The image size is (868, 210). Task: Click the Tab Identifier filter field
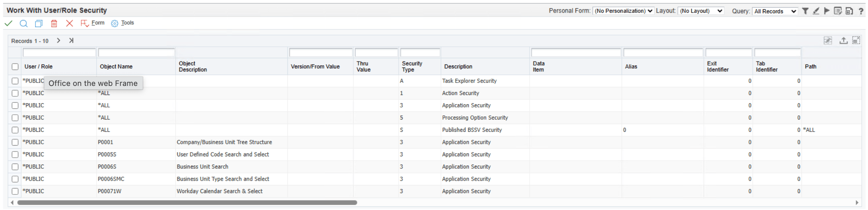[778, 53]
